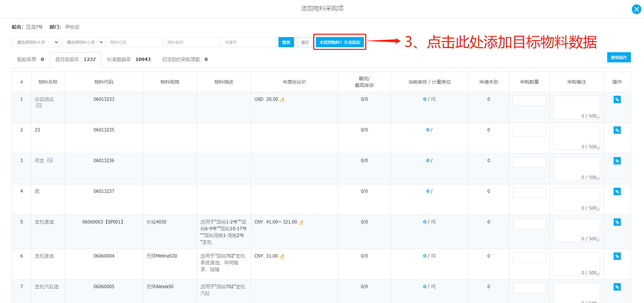
Task: Click 申购备注 textarea for 荷兰 row
Action: click(x=576, y=169)
